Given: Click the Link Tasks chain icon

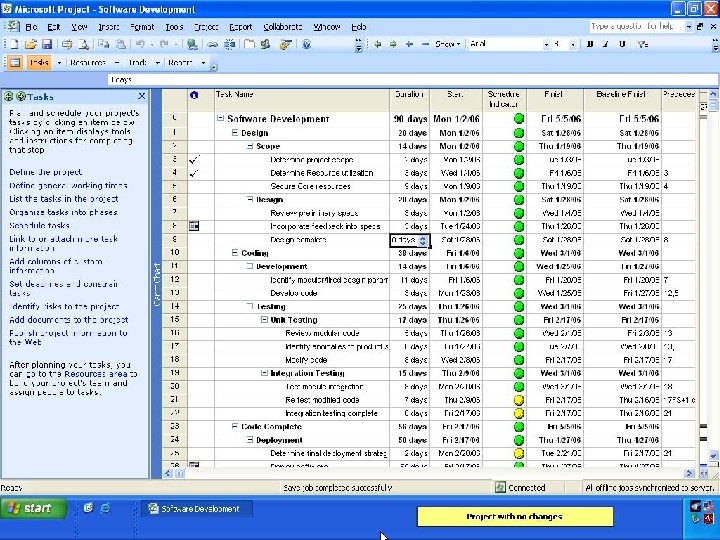Looking at the screenshot, I should tap(212, 45).
